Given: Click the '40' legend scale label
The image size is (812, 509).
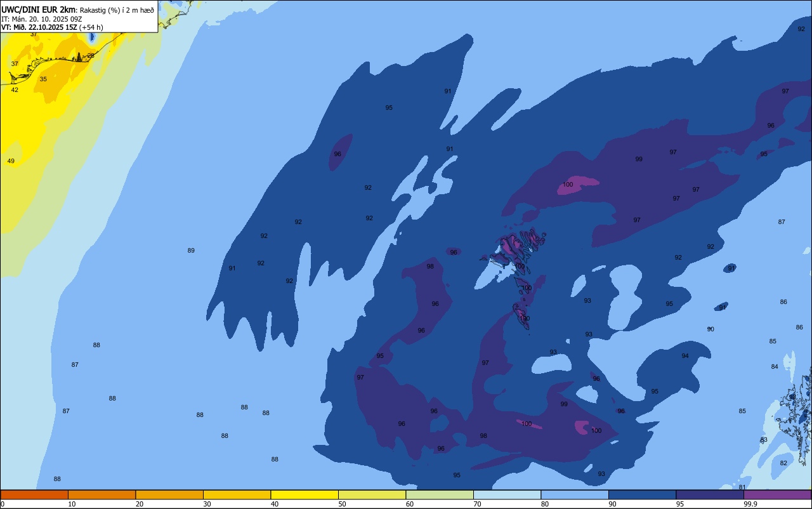Looking at the screenshot, I should [275, 504].
